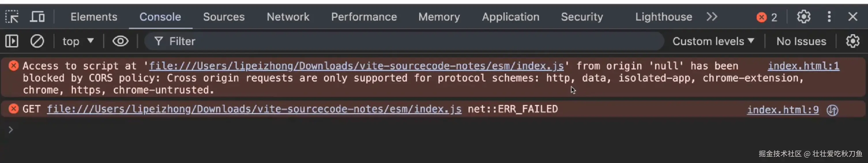The width and height of the screenshot is (868, 163).
Task: Switch to the Sources tab
Action: 224,17
